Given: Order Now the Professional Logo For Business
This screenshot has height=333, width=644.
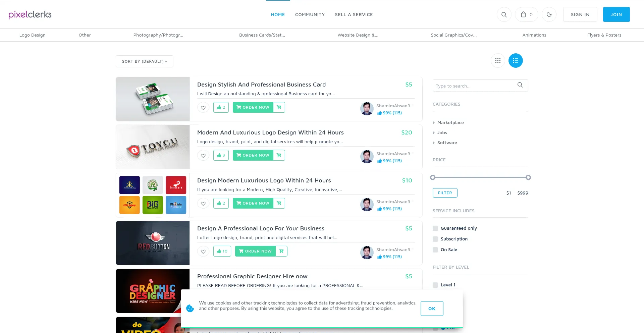Looking at the screenshot, I should point(255,251).
